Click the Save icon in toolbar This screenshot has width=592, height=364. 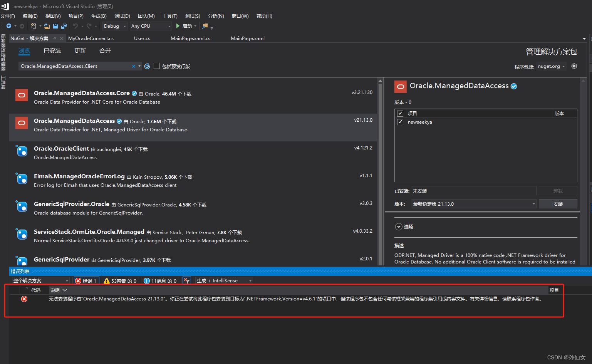[x=55, y=26]
